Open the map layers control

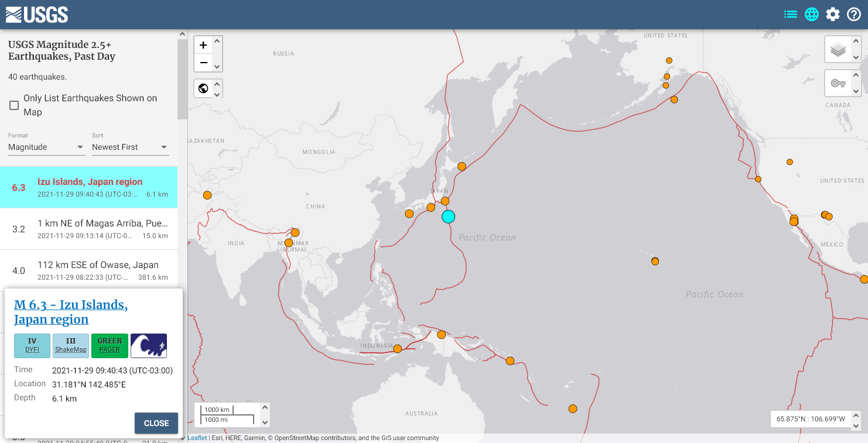[x=838, y=50]
